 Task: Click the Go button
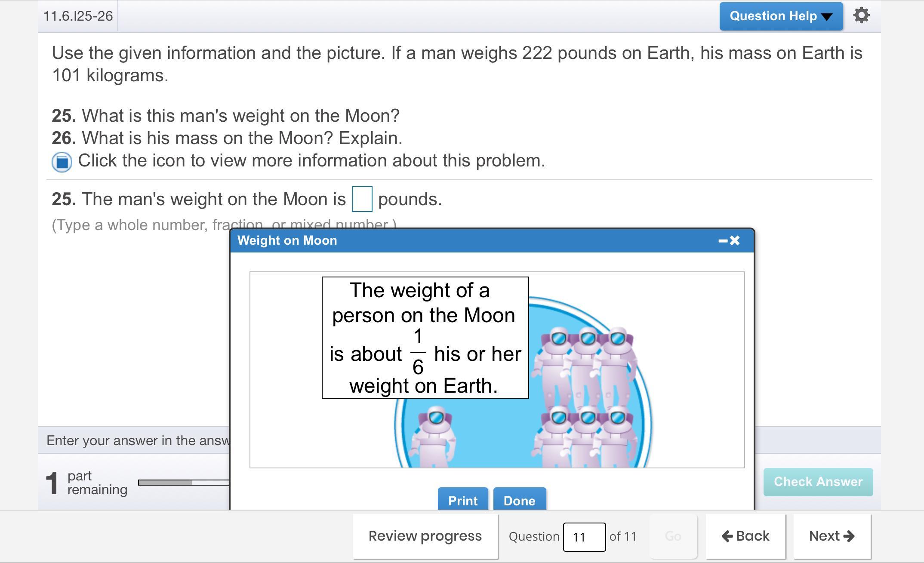(x=673, y=536)
